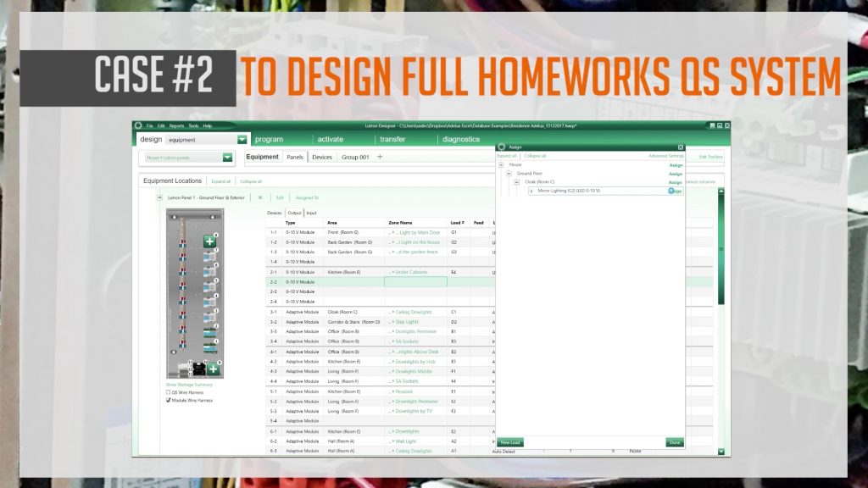Open the File menu
Image resolution: width=868 pixels, height=488 pixels.
tap(149, 125)
